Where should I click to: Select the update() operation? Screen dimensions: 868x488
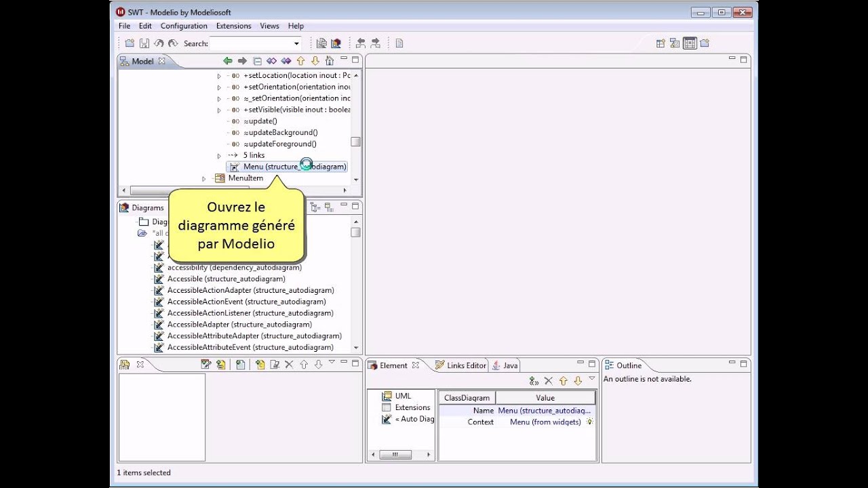[x=260, y=121]
